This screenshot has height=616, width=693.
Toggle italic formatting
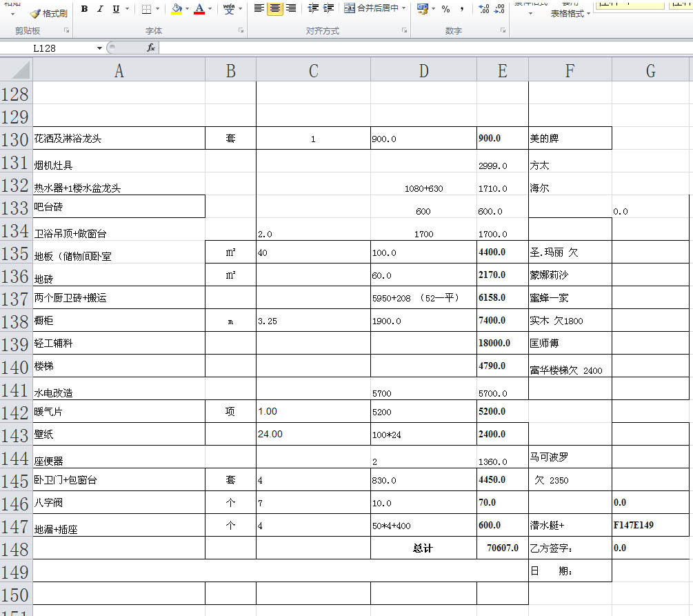(100, 9)
